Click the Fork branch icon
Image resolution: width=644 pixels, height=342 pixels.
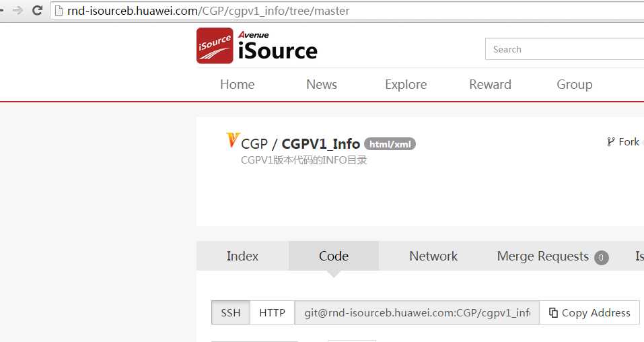pyautogui.click(x=611, y=142)
